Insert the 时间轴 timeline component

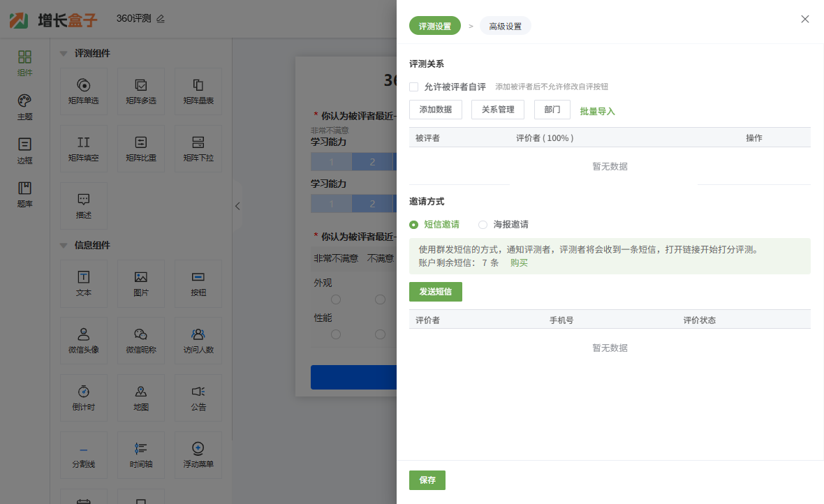[x=141, y=455]
